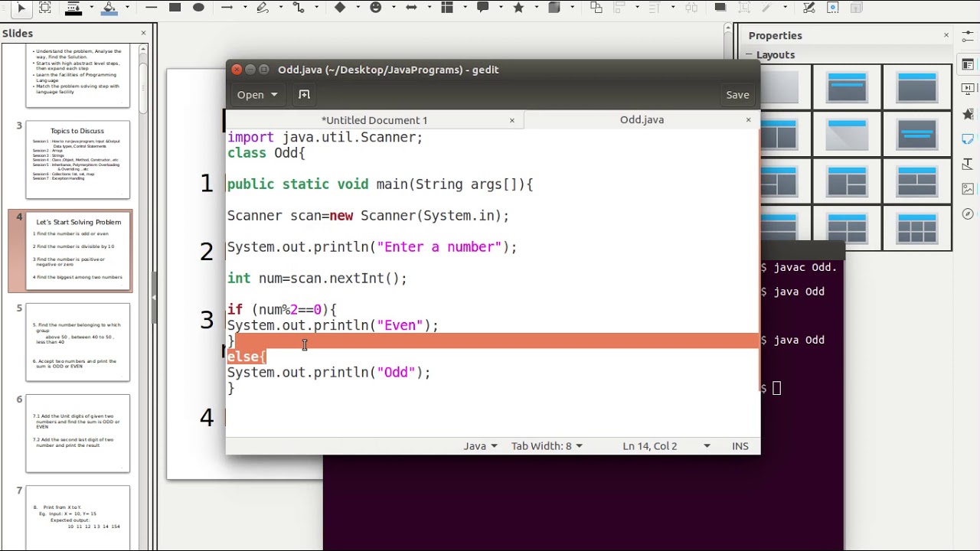Image resolution: width=980 pixels, height=551 pixels.
Task: Open the Animation sidebar deck star icon
Action: click(969, 115)
